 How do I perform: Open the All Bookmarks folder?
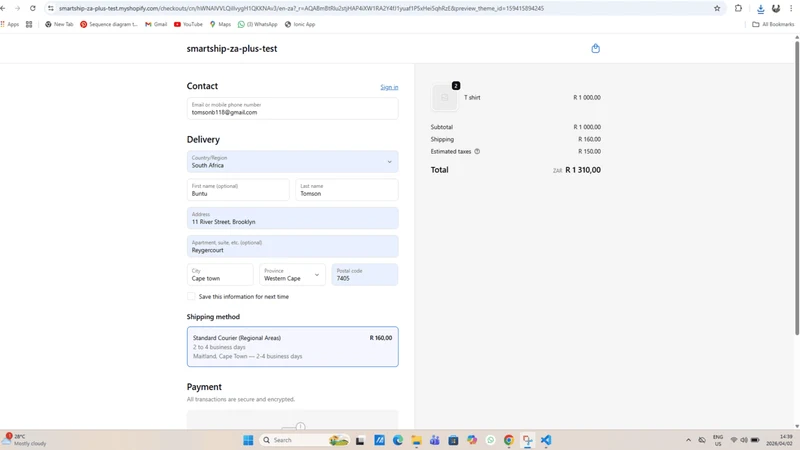[x=773, y=24]
